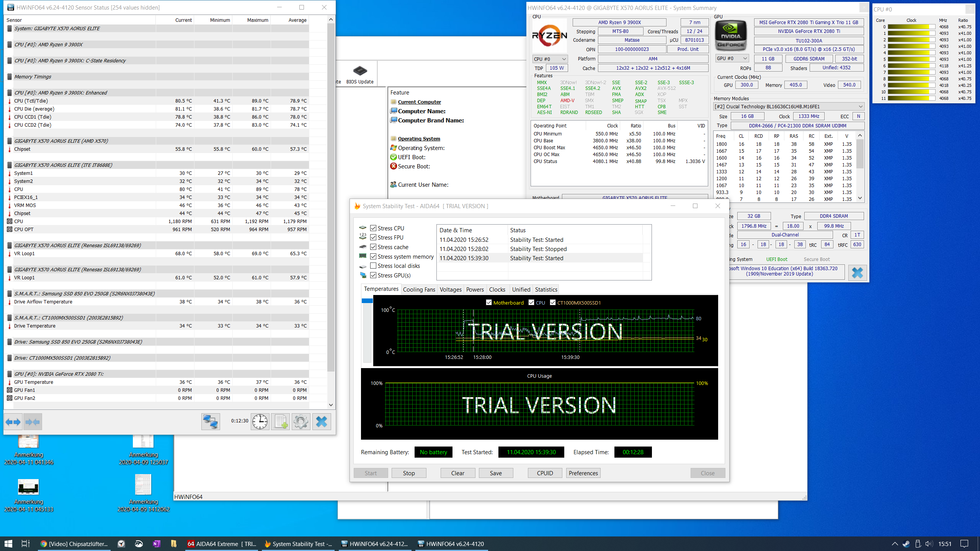The image size is (980, 551).
Task: Click sensor list scroll down arrow
Action: pyautogui.click(x=331, y=405)
